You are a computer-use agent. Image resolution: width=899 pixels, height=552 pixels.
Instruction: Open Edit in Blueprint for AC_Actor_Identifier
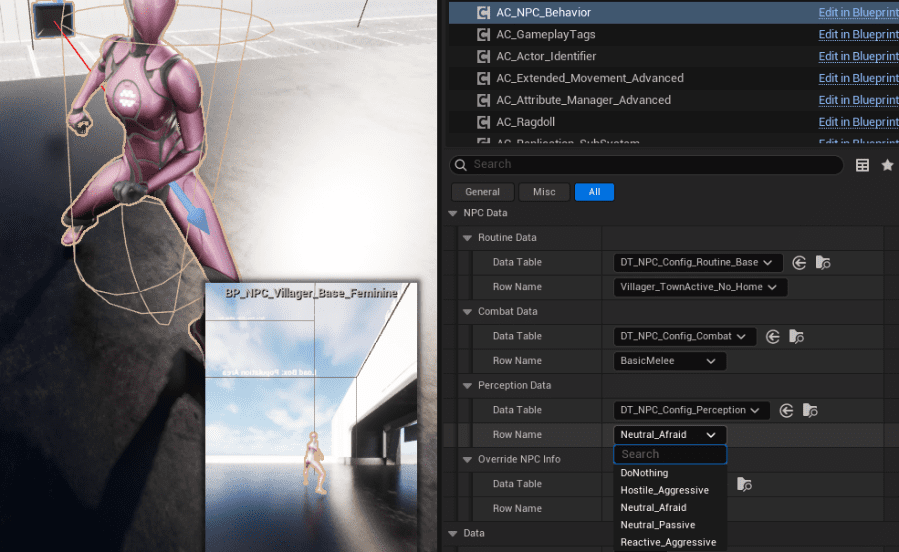coord(858,56)
